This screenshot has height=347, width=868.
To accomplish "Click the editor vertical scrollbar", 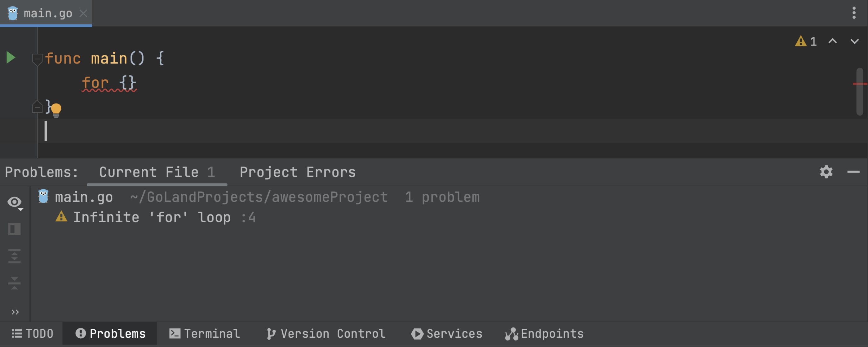I will (860, 92).
